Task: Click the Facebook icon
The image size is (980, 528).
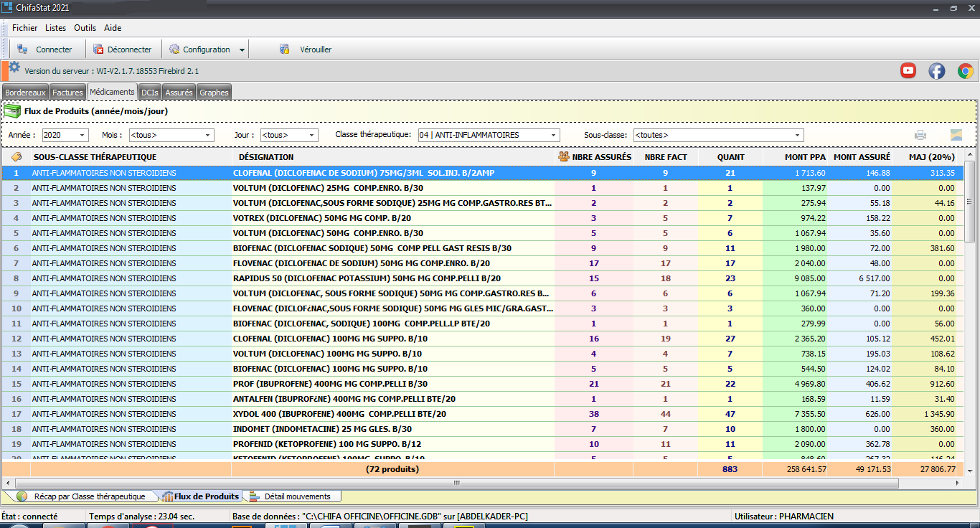Action: pyautogui.click(x=936, y=70)
